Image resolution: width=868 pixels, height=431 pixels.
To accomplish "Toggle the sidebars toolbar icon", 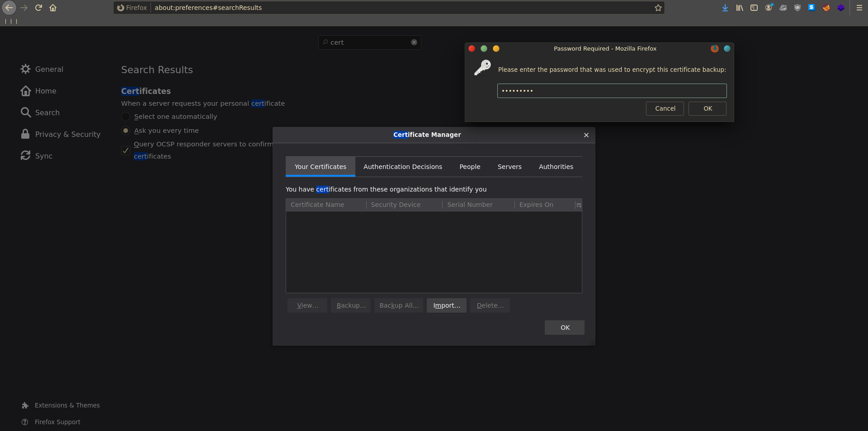I will (x=754, y=8).
